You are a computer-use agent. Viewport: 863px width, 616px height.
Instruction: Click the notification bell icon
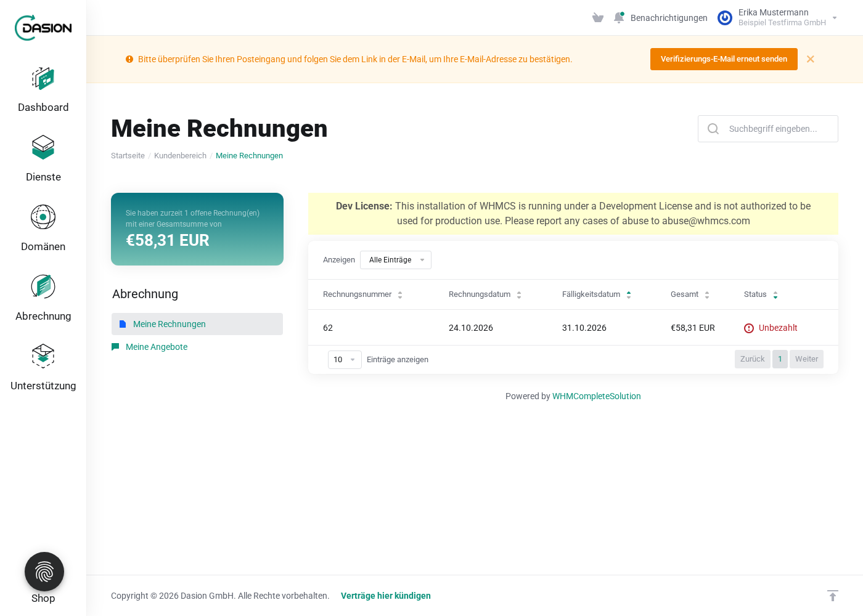click(619, 18)
